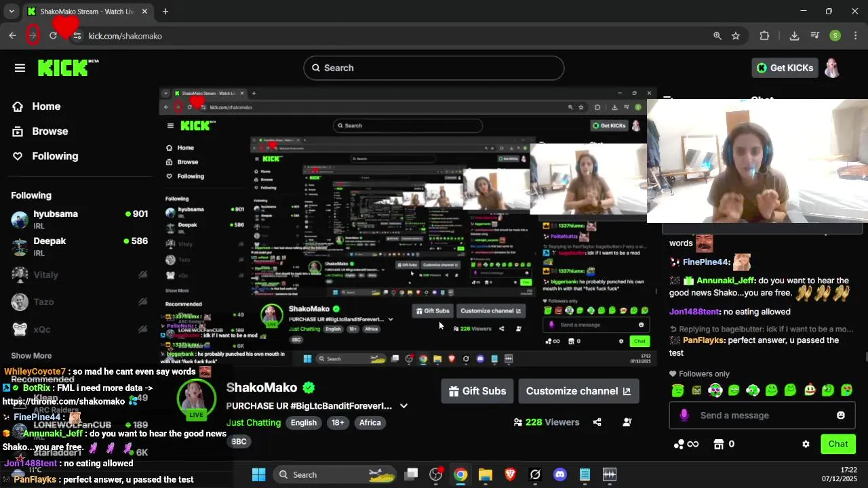This screenshot has width=868, height=488.
Task: Open the emoji picker in chat box
Action: tap(841, 415)
